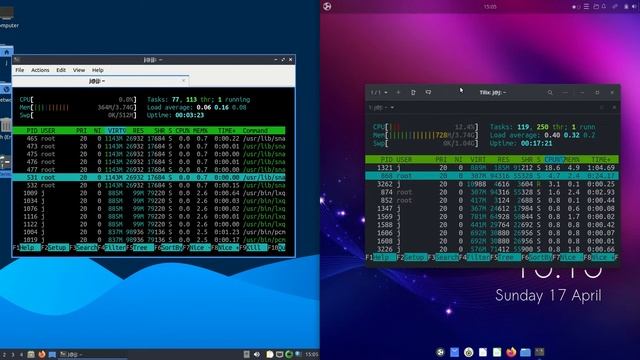Viewport: 640px width, 360px height.
Task: Sort by VIRT column in left htop
Action: [x=117, y=131]
